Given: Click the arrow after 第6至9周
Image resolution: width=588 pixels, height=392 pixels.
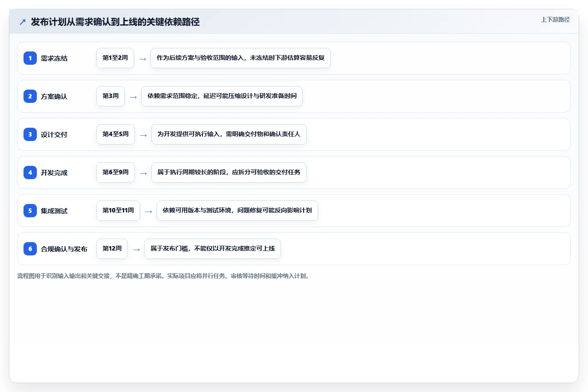Looking at the screenshot, I should click(x=143, y=173).
